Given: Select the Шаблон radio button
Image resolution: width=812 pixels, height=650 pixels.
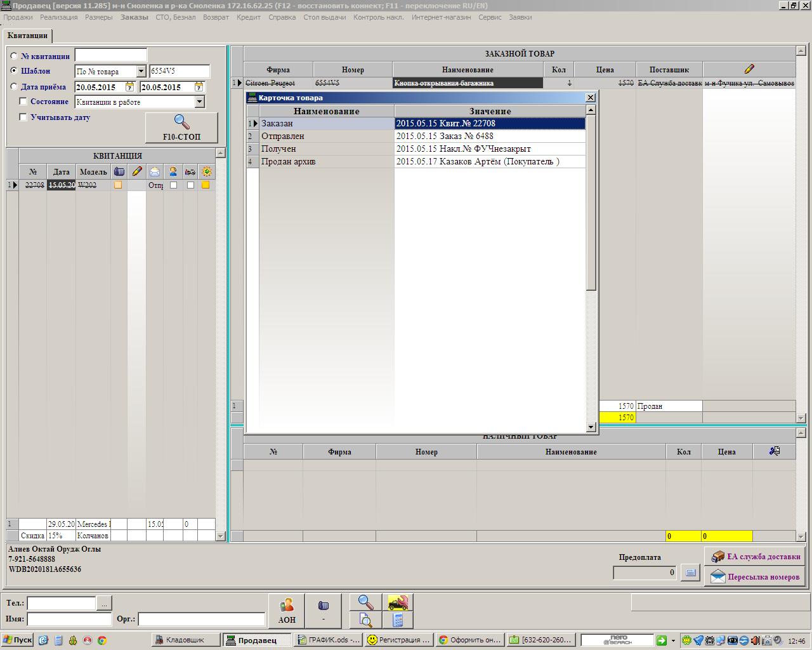Looking at the screenshot, I should 14,71.
